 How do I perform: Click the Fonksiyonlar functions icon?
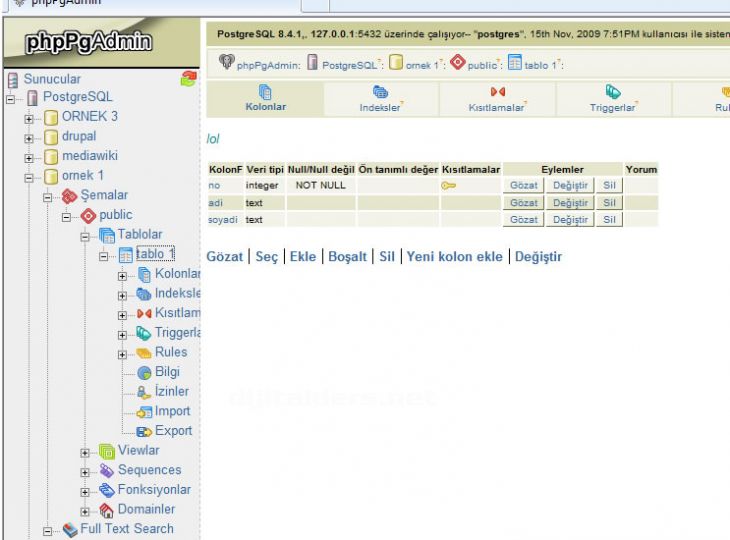click(107, 490)
